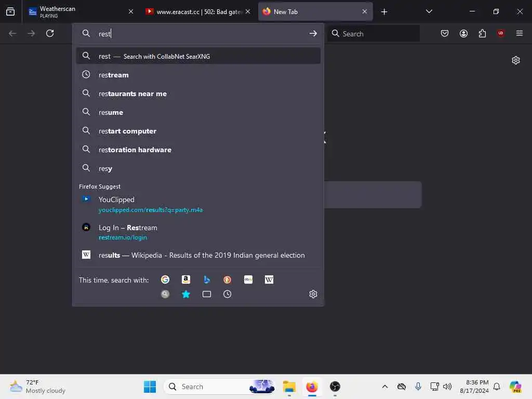
Task: Search in open Tabs using tab icon
Action: [x=207, y=294]
